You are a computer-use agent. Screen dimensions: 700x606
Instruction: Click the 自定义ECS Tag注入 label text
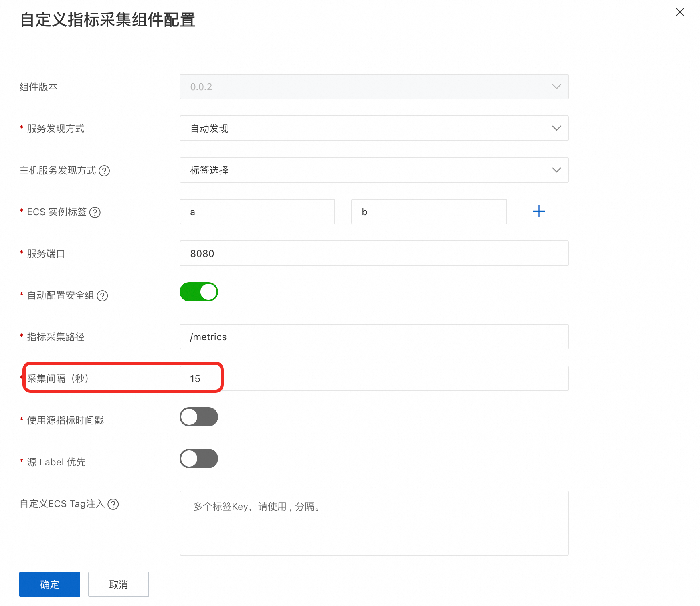click(62, 504)
